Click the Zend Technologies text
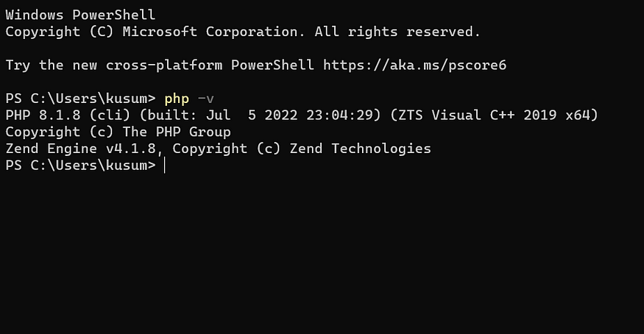Image resolution: width=644 pixels, height=334 pixels. 361,149
